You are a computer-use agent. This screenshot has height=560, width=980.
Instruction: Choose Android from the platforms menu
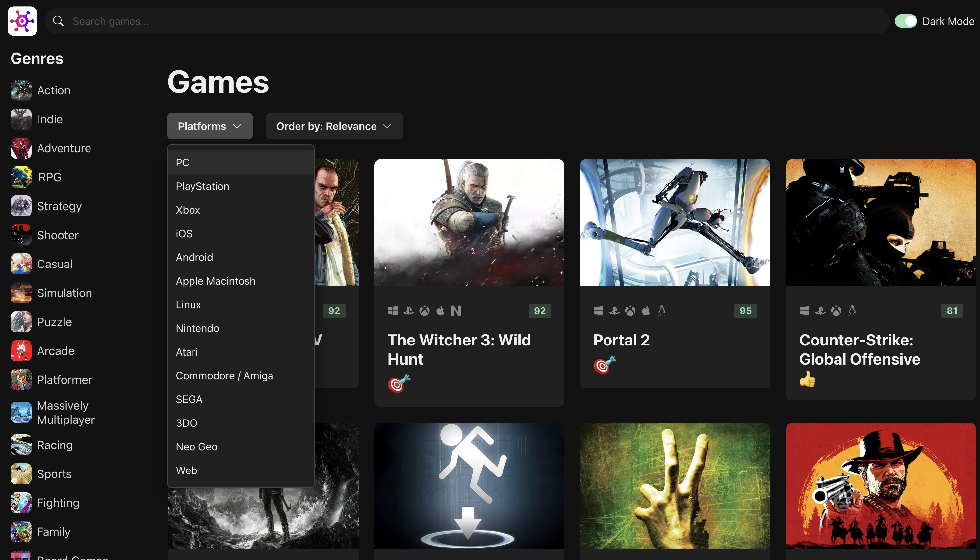click(241, 257)
